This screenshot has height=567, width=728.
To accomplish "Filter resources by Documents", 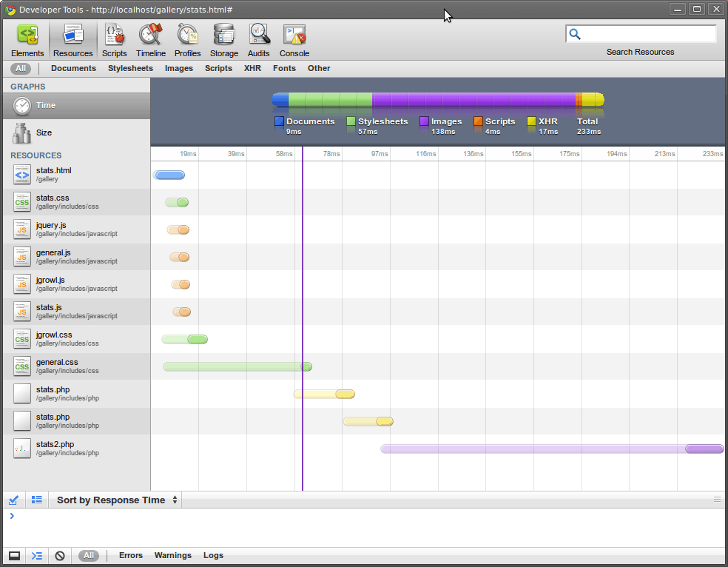I will coord(73,68).
